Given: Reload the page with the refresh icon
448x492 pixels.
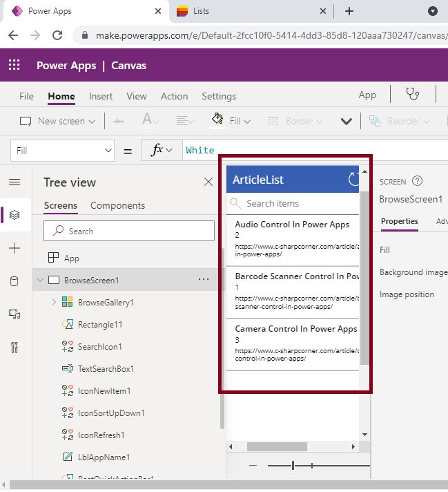Looking at the screenshot, I should pyautogui.click(x=57, y=35).
